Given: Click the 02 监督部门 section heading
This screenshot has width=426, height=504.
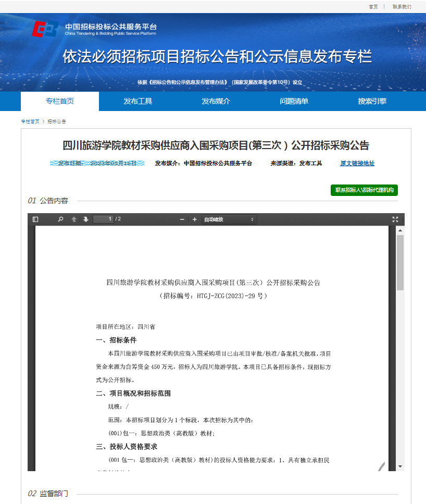Looking at the screenshot, I should (48, 494).
